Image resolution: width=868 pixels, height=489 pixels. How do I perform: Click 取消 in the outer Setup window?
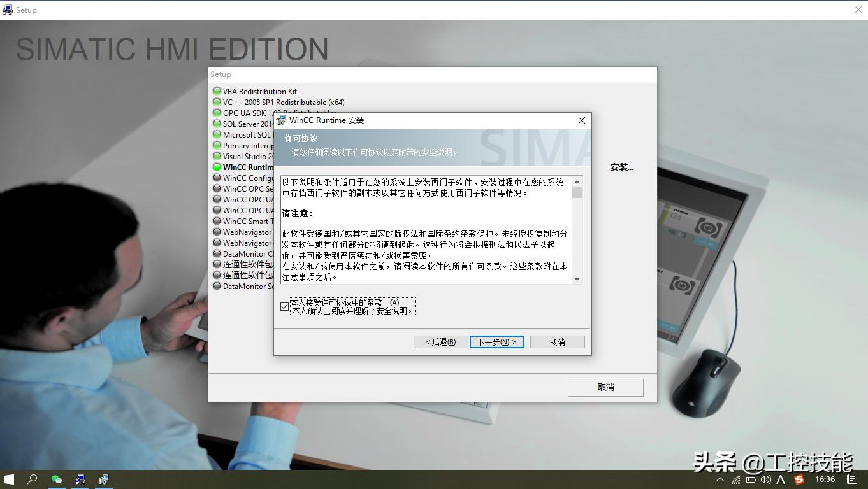[605, 387]
